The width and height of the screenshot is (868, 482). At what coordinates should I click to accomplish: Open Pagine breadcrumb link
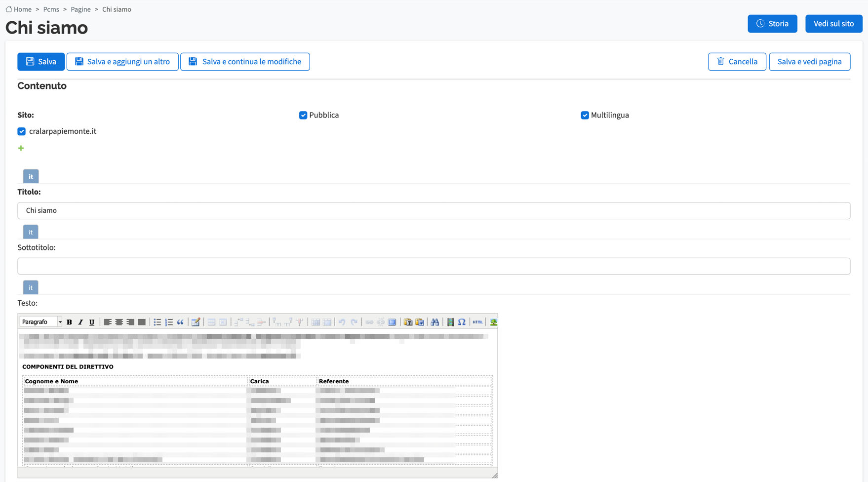80,9
